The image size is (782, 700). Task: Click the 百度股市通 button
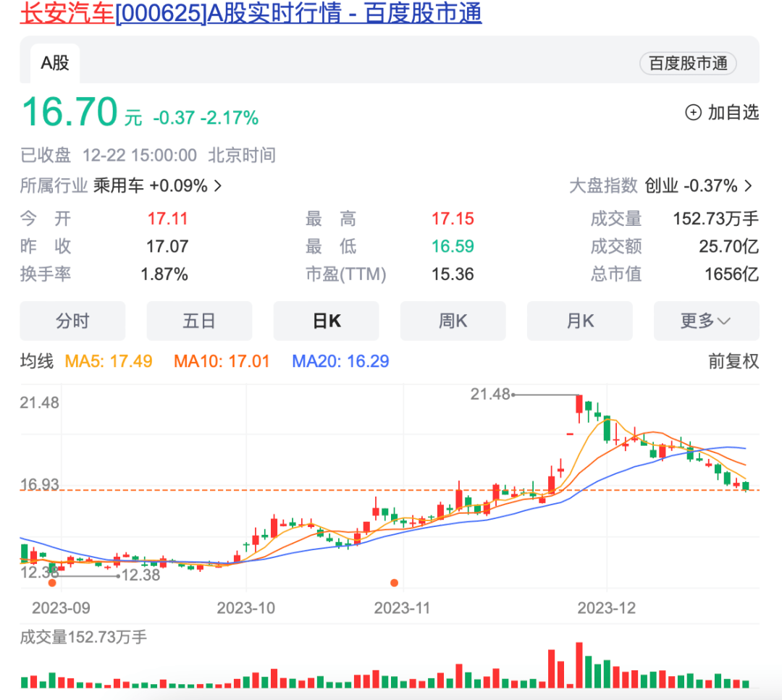click(688, 63)
